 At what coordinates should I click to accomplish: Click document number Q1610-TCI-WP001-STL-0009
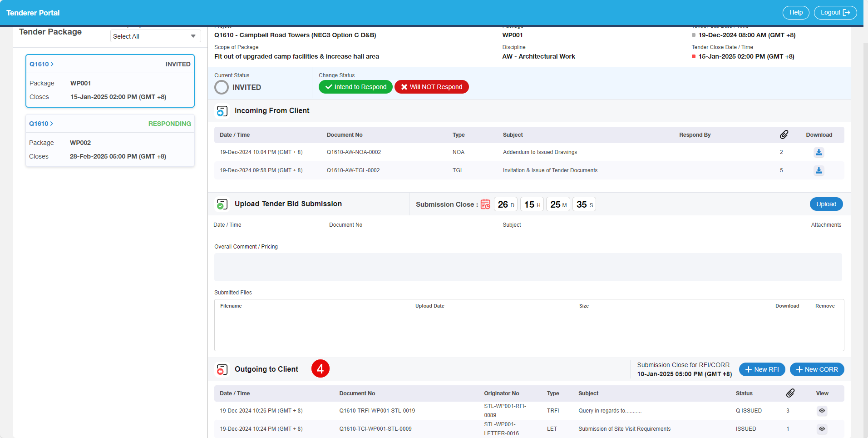click(x=375, y=429)
